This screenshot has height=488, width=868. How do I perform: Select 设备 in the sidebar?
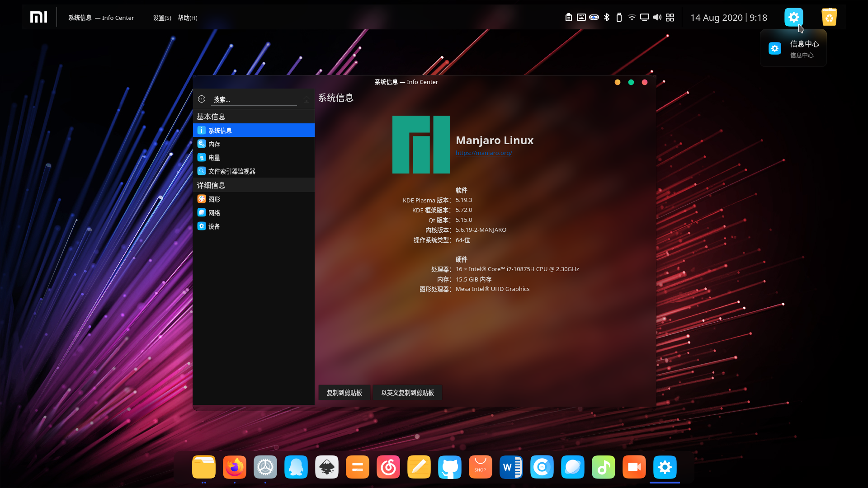pyautogui.click(x=254, y=226)
